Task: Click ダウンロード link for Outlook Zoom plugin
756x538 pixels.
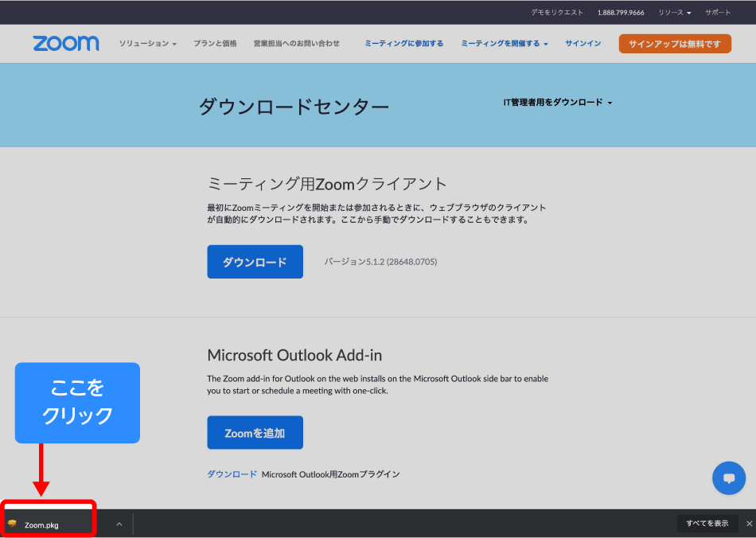Action: tap(232, 474)
